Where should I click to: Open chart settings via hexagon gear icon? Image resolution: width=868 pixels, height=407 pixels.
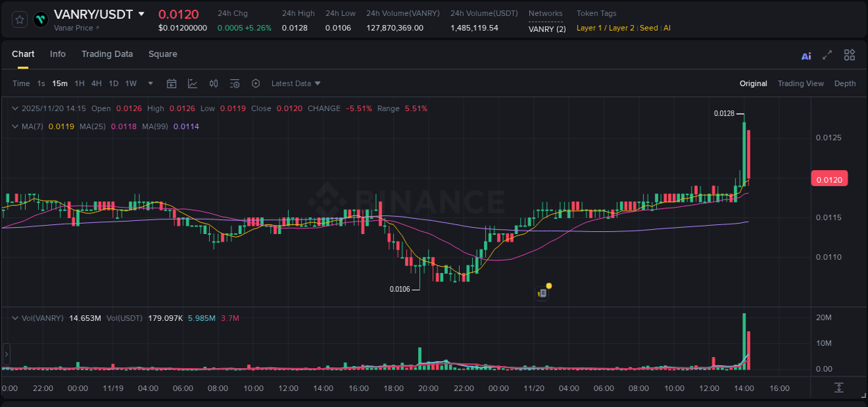coord(256,83)
